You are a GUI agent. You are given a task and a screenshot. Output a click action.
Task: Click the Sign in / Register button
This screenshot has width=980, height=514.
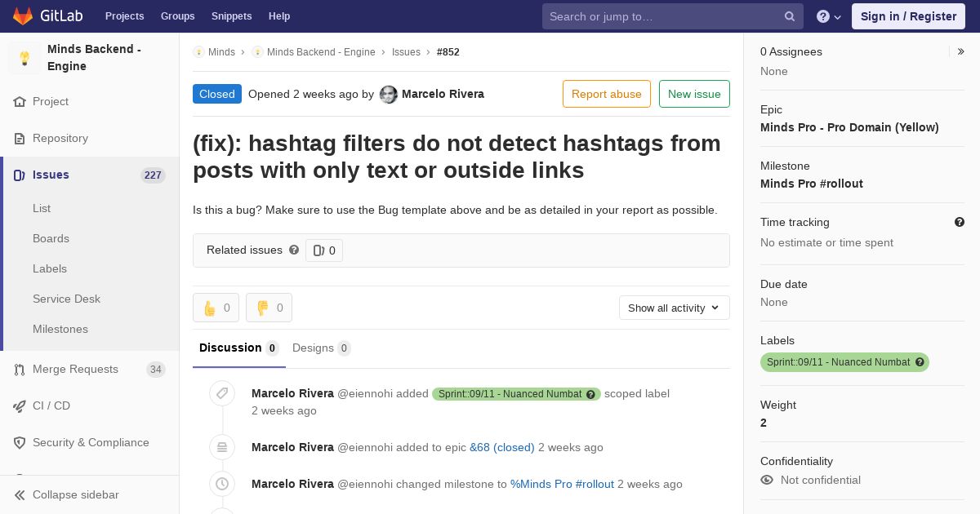click(x=908, y=16)
